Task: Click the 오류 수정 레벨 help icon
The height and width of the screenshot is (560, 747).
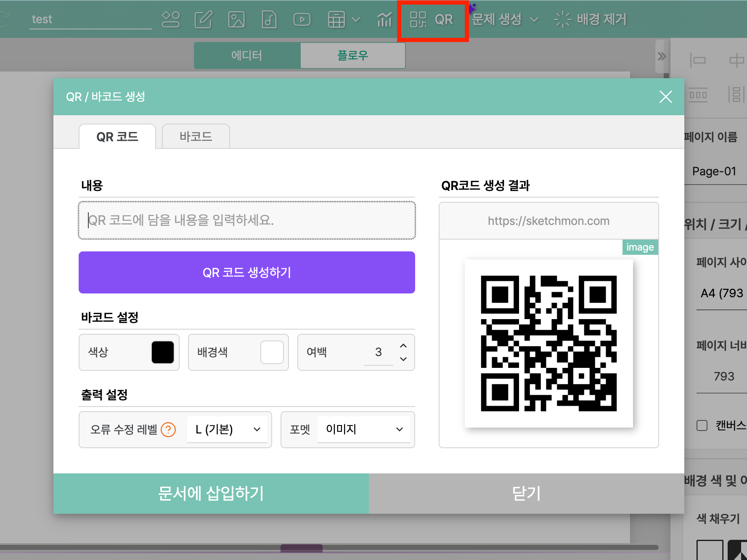Action: [168, 430]
